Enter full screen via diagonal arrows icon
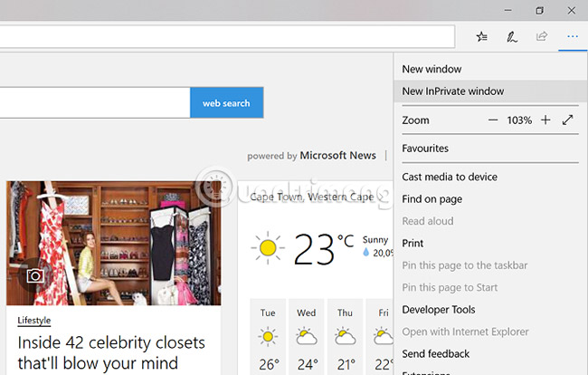The image size is (588, 375). (x=568, y=120)
